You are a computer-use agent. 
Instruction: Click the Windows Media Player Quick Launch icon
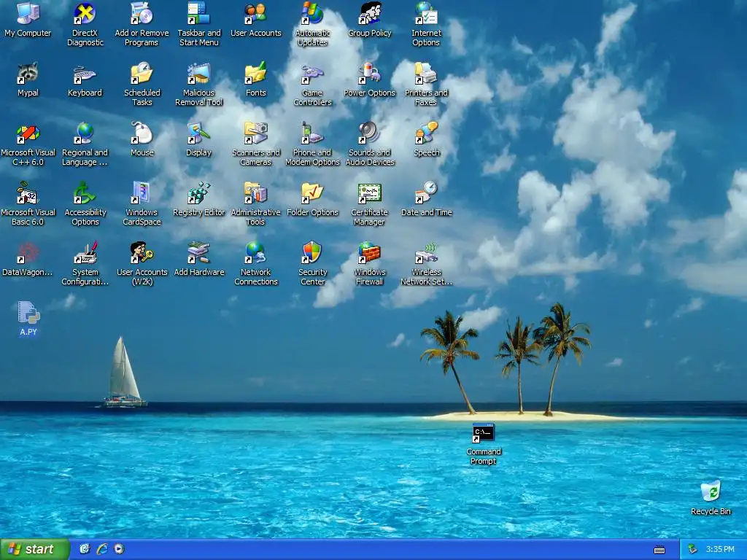click(x=119, y=549)
